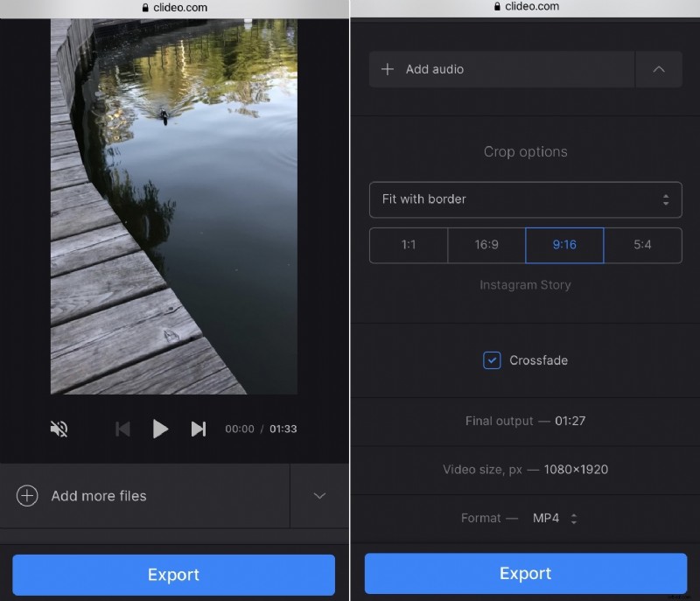Open the clideo.com address bar
700x601 pixels.
[x=175, y=7]
